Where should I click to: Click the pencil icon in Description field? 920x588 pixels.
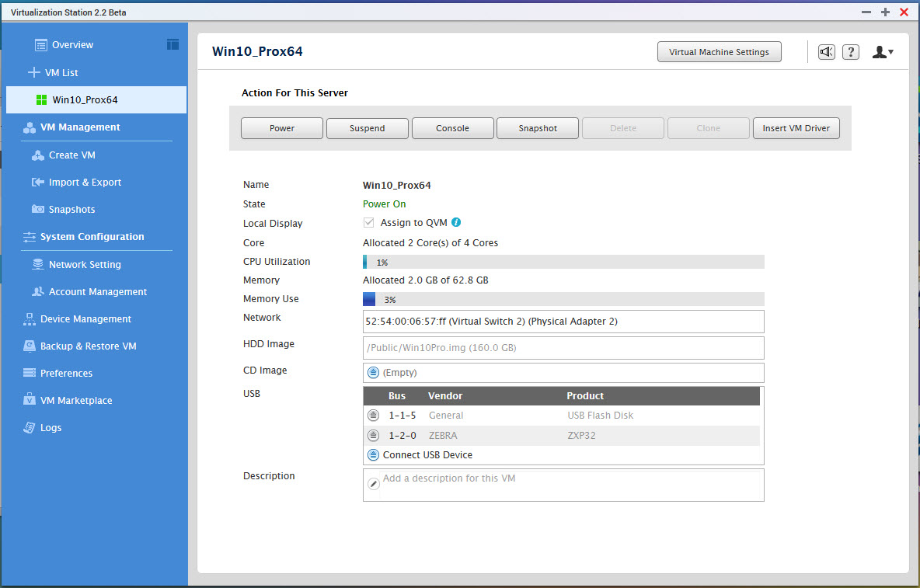pos(373,484)
